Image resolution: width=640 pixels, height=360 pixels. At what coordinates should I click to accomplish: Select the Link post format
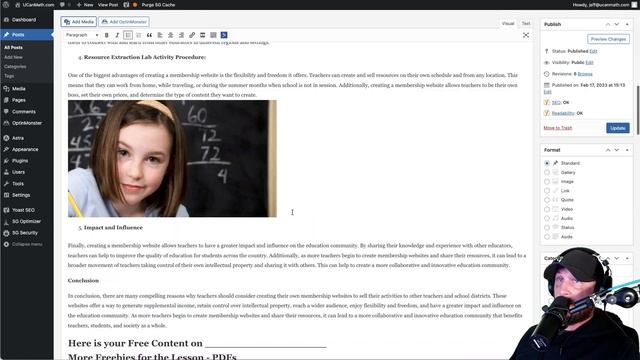tap(547, 191)
